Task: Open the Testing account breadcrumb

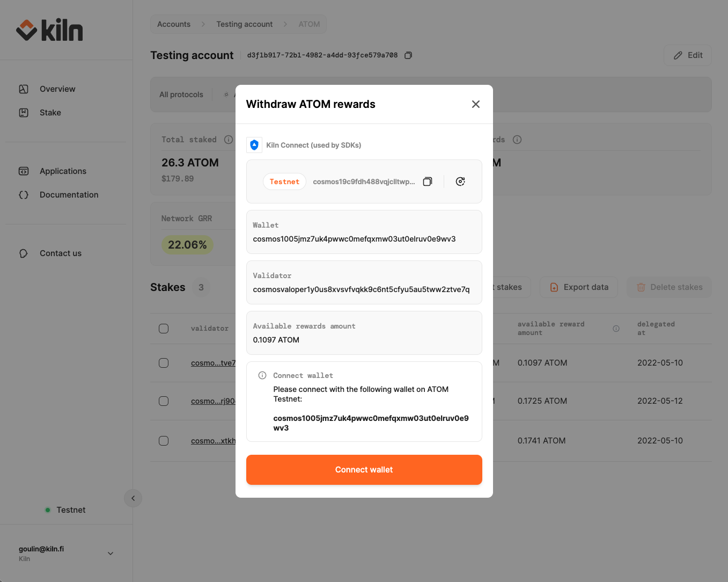Action: [x=244, y=24]
